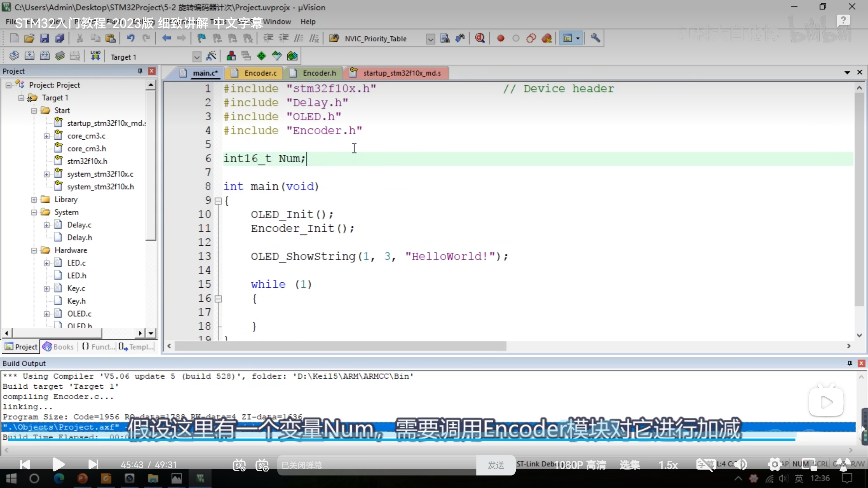Image resolution: width=868 pixels, height=488 pixels.
Task: Click the Configuration wrench icon
Action: point(595,38)
